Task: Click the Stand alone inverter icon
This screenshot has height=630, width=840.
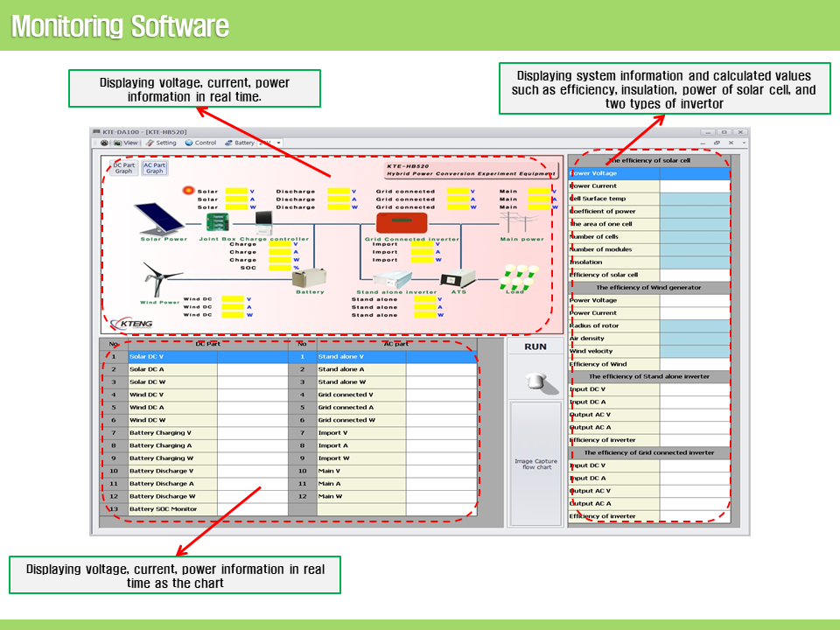Action: click(393, 279)
